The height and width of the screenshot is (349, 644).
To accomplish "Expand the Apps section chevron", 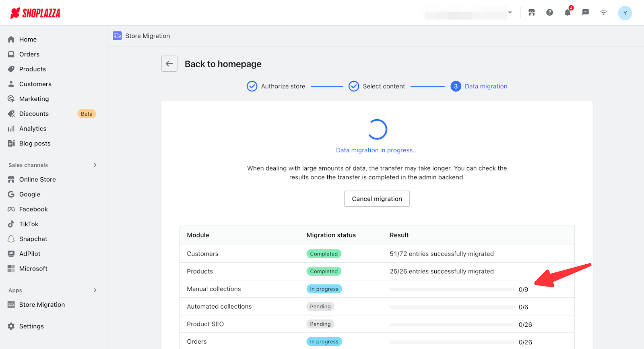I will click(x=95, y=290).
